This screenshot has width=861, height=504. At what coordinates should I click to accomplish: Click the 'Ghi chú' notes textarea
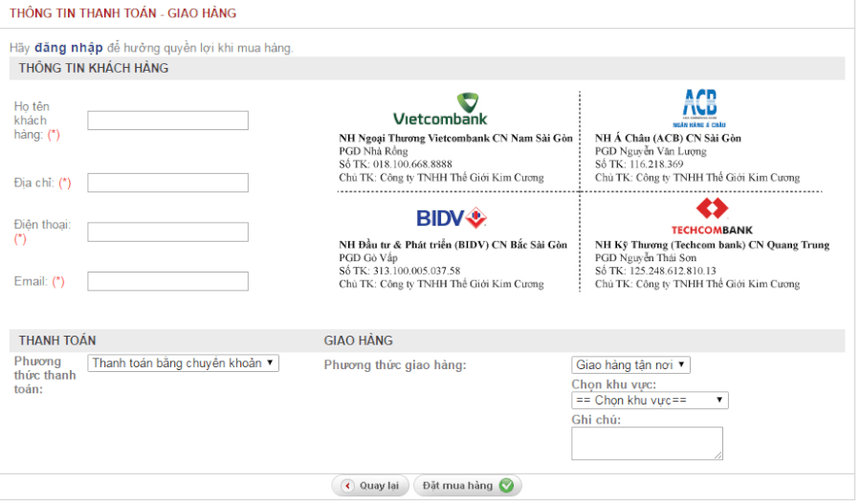(647, 443)
